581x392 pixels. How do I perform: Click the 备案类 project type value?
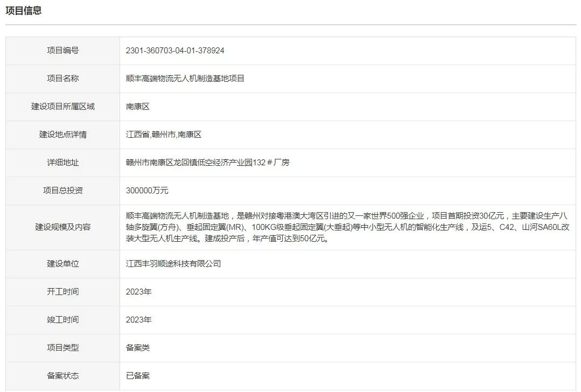137,348
